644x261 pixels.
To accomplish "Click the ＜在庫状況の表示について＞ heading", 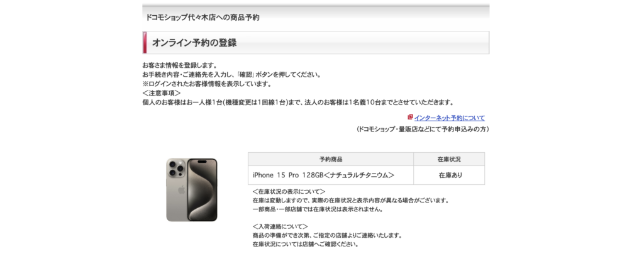I will pyautogui.click(x=289, y=192).
